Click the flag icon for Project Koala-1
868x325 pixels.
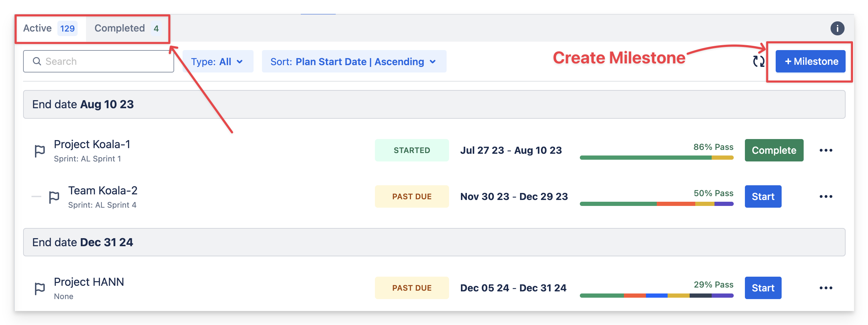(40, 151)
